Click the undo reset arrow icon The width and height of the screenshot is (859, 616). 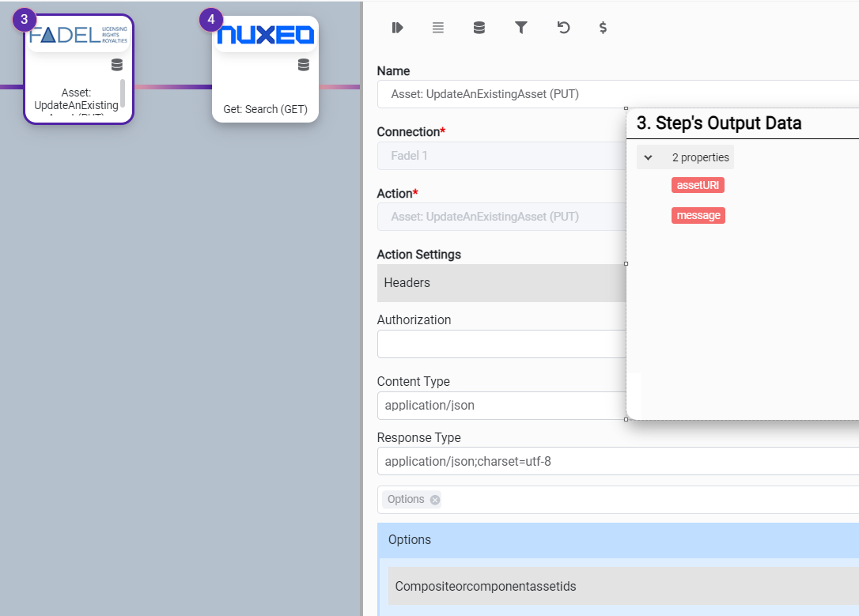[x=563, y=28]
